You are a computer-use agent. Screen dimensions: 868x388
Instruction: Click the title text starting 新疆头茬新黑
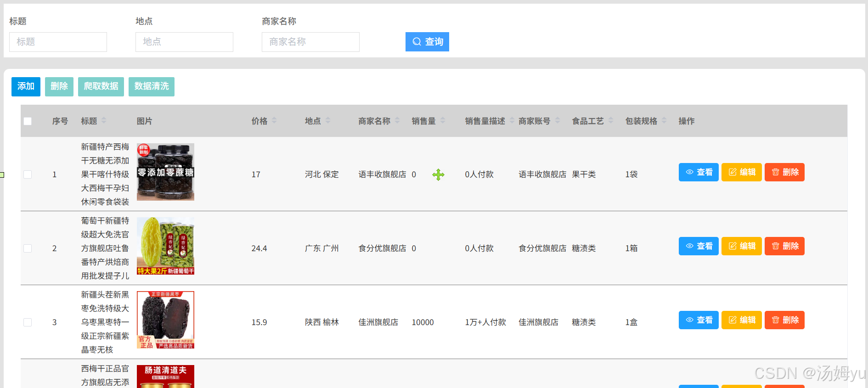pyautogui.click(x=105, y=322)
